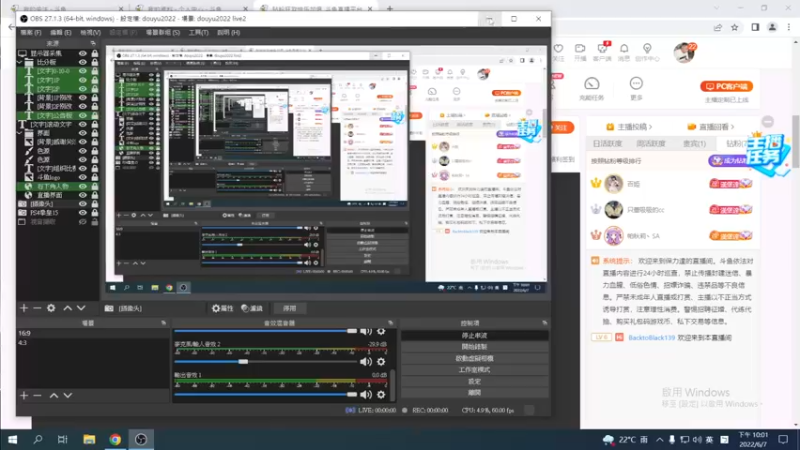The height and width of the screenshot is (450, 800).
Task: Move scene down with arrow below scenes list
Action: (x=67, y=395)
